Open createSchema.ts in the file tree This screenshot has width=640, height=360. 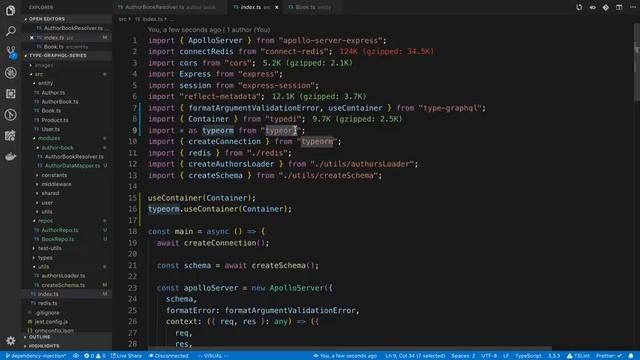coord(66,285)
